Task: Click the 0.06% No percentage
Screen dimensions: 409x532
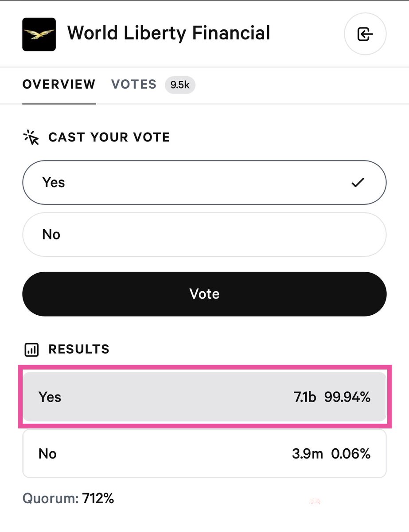Action: (351, 454)
